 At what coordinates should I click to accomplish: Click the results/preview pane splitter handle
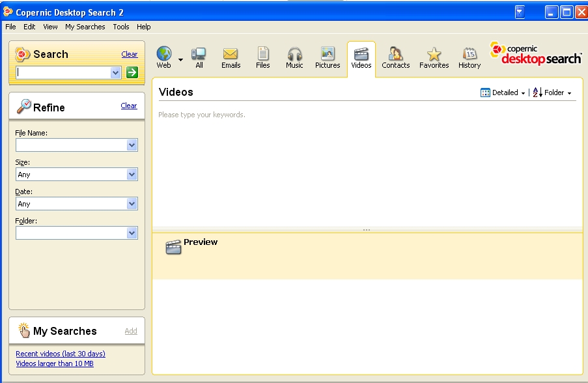367,229
